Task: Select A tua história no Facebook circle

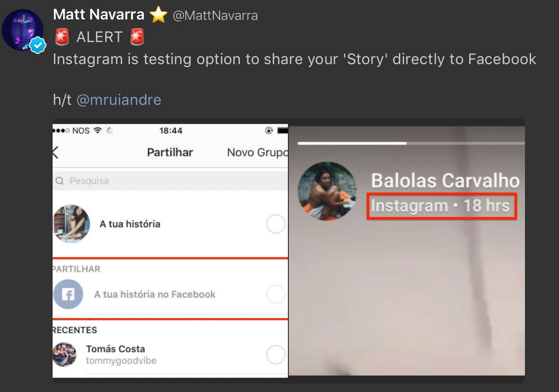Action: pyautogui.click(x=276, y=294)
